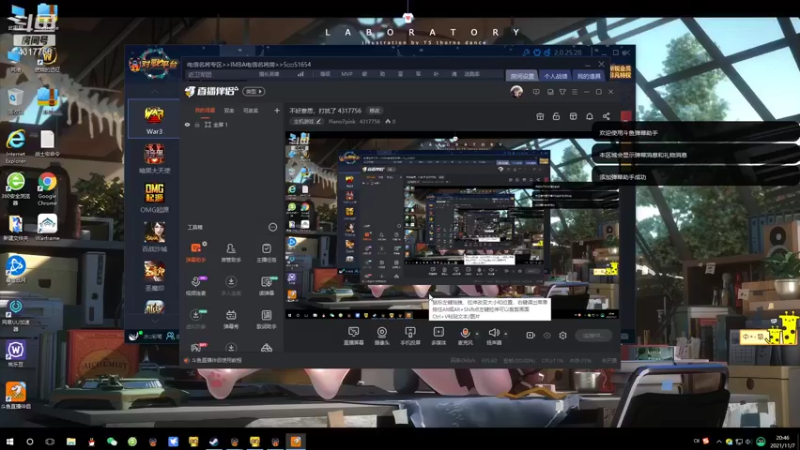Add 手机投屏 phone casting source
The height and width of the screenshot is (450, 800).
click(x=410, y=336)
